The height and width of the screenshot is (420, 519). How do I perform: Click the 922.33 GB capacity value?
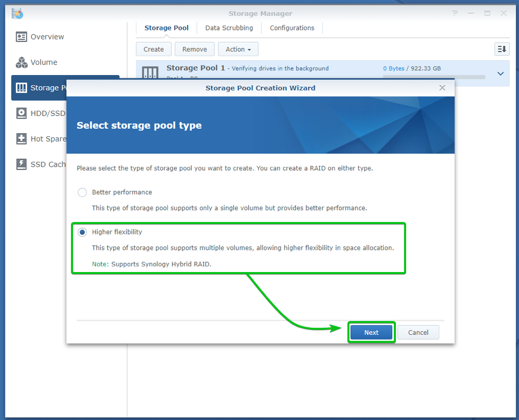426,68
